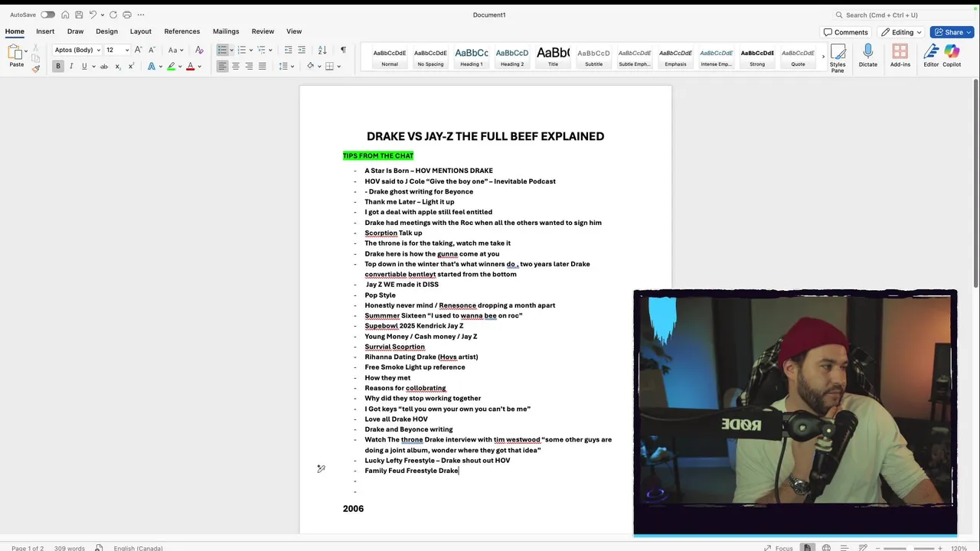
Task: Clear all formatting icon
Action: click(x=199, y=50)
